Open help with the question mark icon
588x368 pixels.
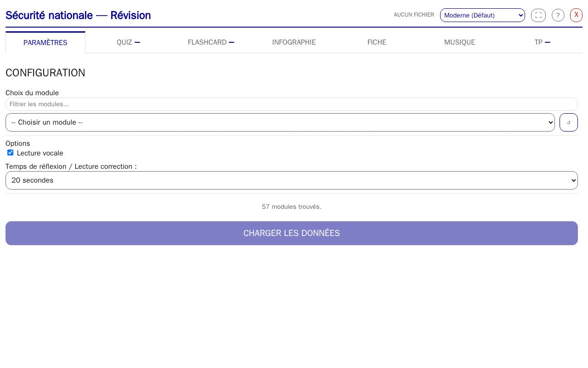coord(558,15)
